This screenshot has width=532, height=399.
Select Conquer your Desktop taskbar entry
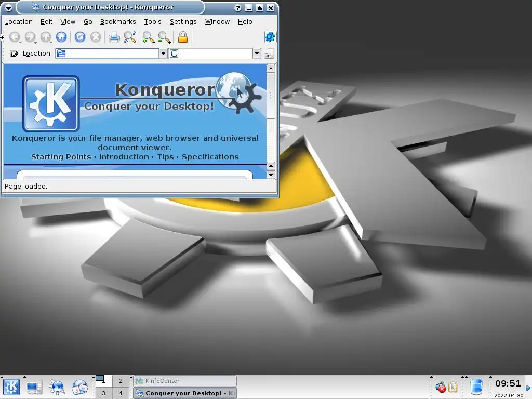pyautogui.click(x=185, y=393)
